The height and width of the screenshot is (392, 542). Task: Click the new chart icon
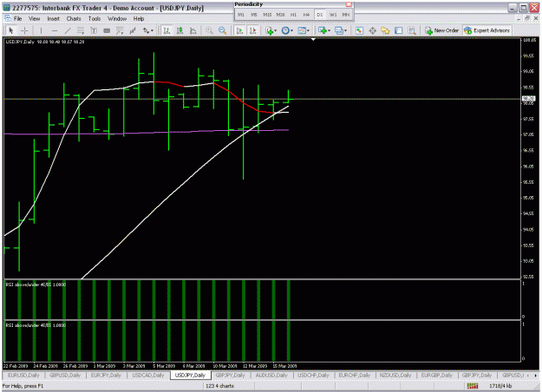click(x=322, y=30)
